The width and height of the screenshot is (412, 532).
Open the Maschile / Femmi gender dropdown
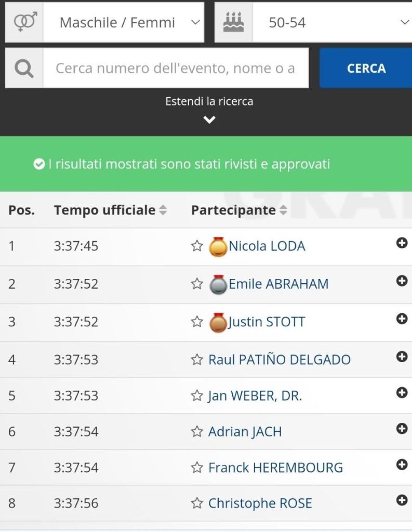click(x=124, y=22)
